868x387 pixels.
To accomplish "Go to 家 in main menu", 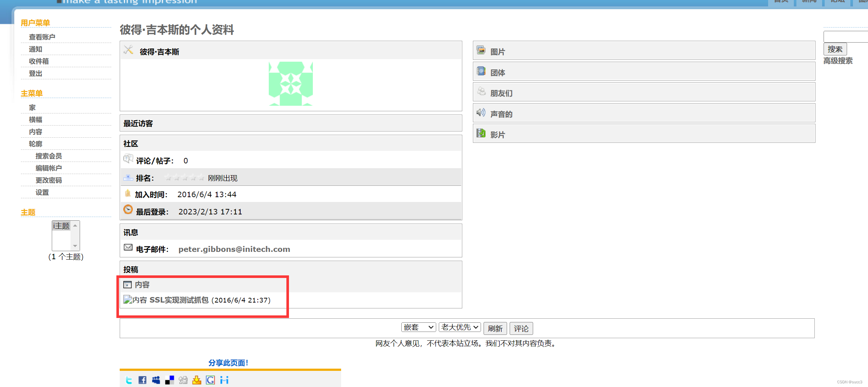I will coord(32,108).
